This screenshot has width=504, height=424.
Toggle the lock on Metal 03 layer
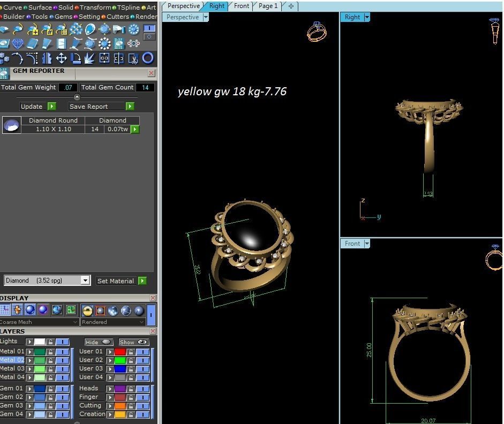coord(50,369)
